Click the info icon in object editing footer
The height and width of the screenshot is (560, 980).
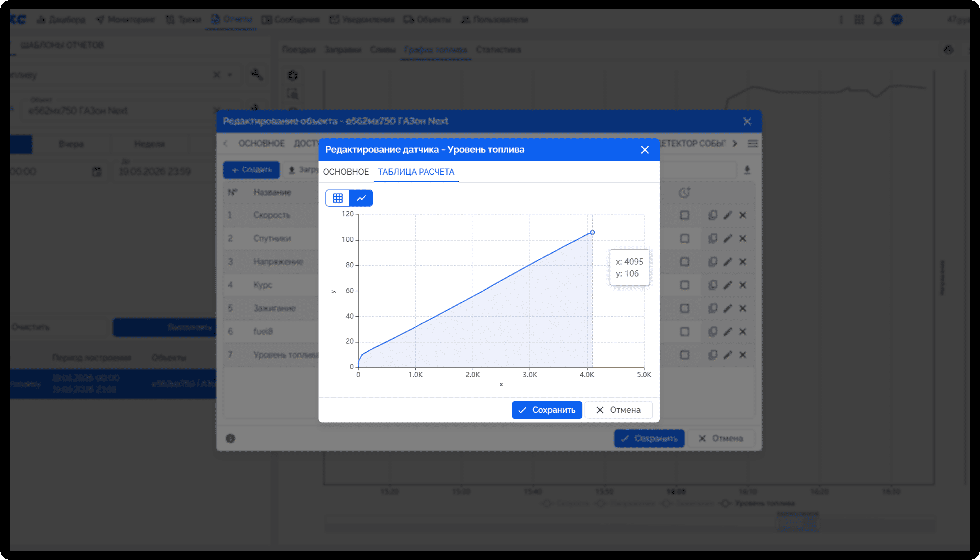(230, 438)
